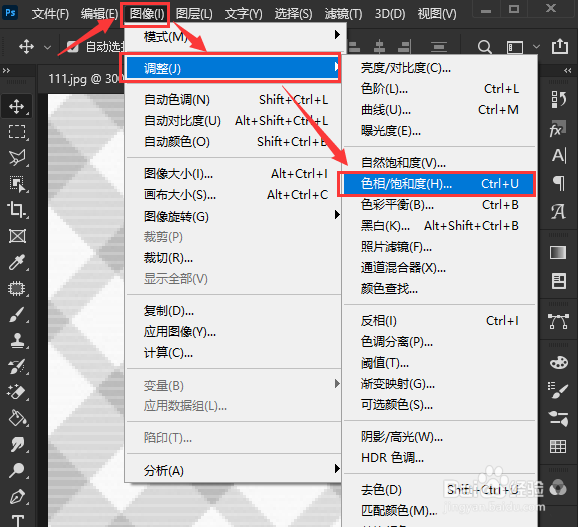Open the Select menu
Screen dimensions: 578x527
[x=293, y=14]
